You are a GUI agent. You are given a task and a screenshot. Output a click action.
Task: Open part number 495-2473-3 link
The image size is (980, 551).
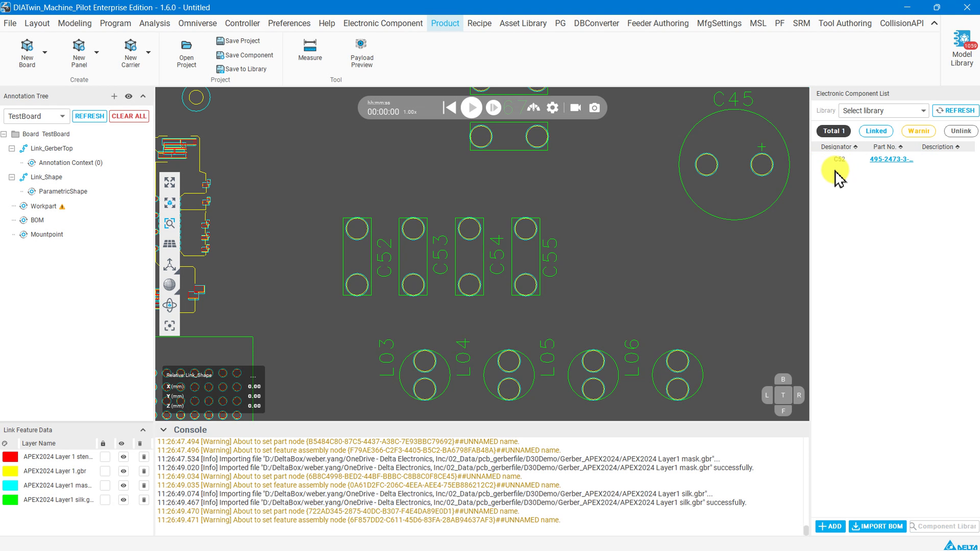pyautogui.click(x=891, y=159)
